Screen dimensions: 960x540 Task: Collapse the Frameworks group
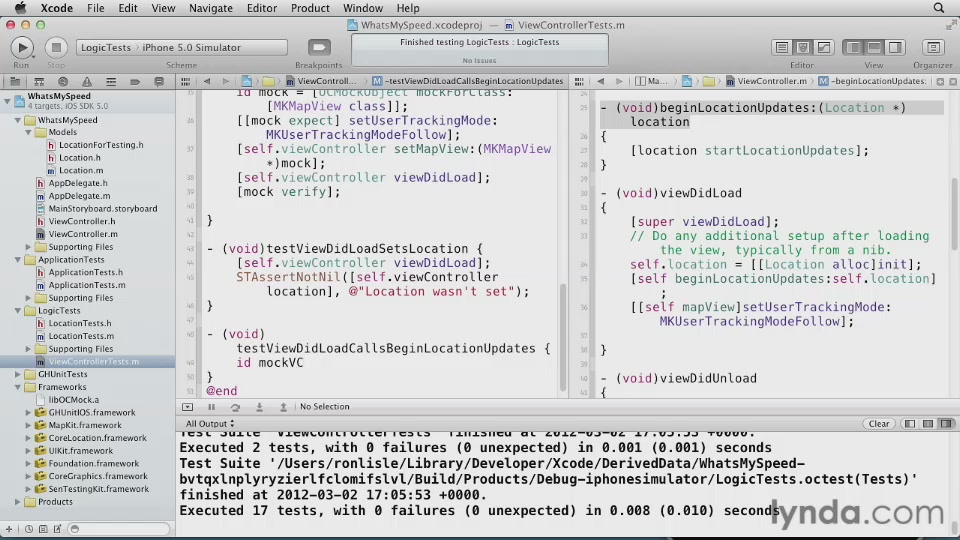pos(18,387)
